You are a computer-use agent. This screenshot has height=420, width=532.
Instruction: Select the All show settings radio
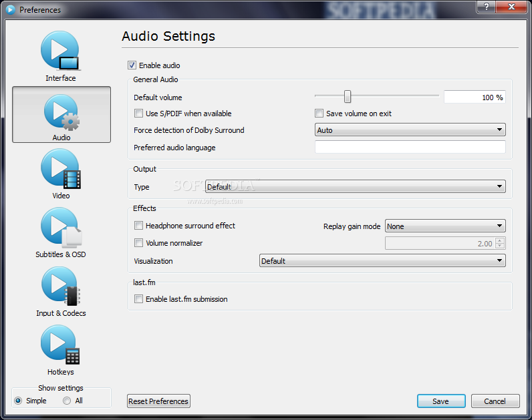point(67,401)
